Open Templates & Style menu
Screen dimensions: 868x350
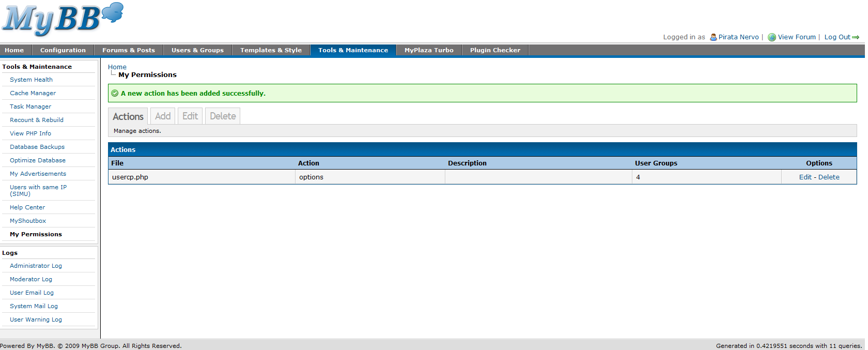(271, 50)
